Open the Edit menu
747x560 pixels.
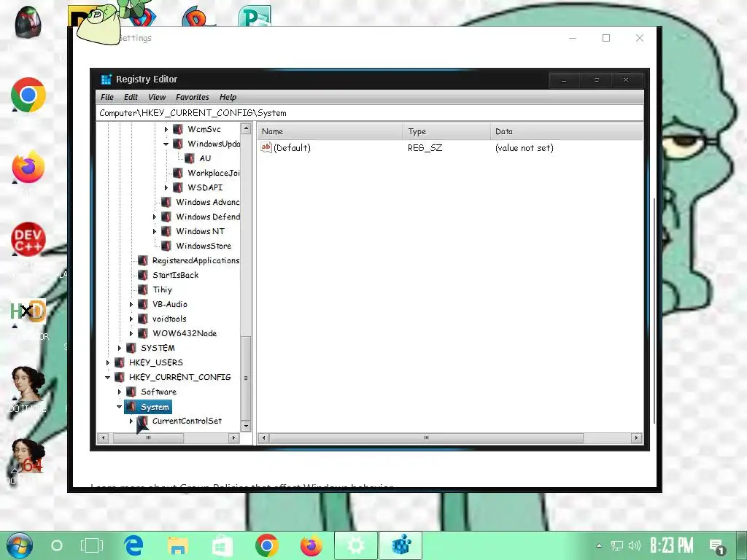(x=131, y=97)
